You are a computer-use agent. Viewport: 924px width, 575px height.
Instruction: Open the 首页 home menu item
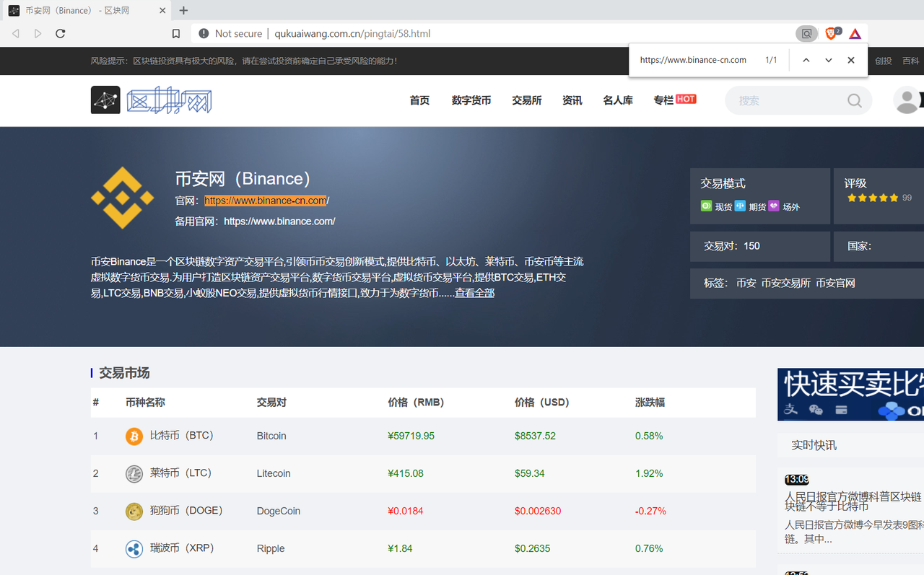419,100
